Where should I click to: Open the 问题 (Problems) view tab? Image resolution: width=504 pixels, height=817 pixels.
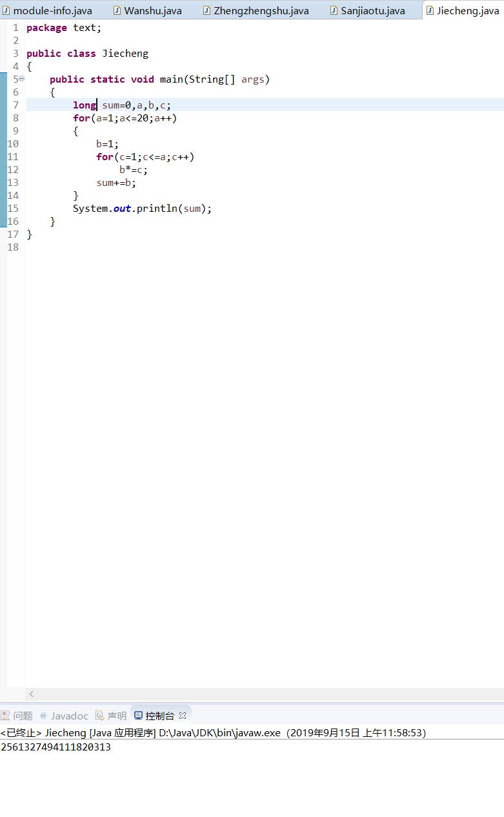[17, 716]
